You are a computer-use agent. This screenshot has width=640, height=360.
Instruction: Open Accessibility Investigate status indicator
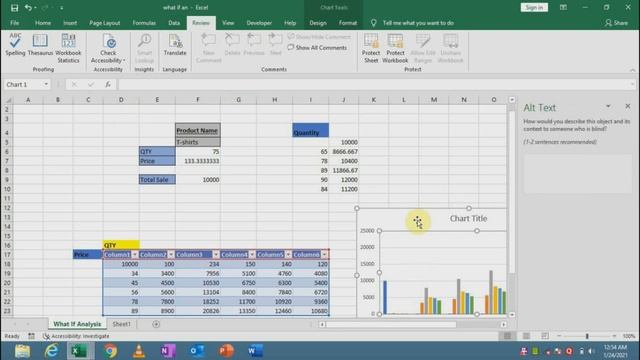click(76, 336)
